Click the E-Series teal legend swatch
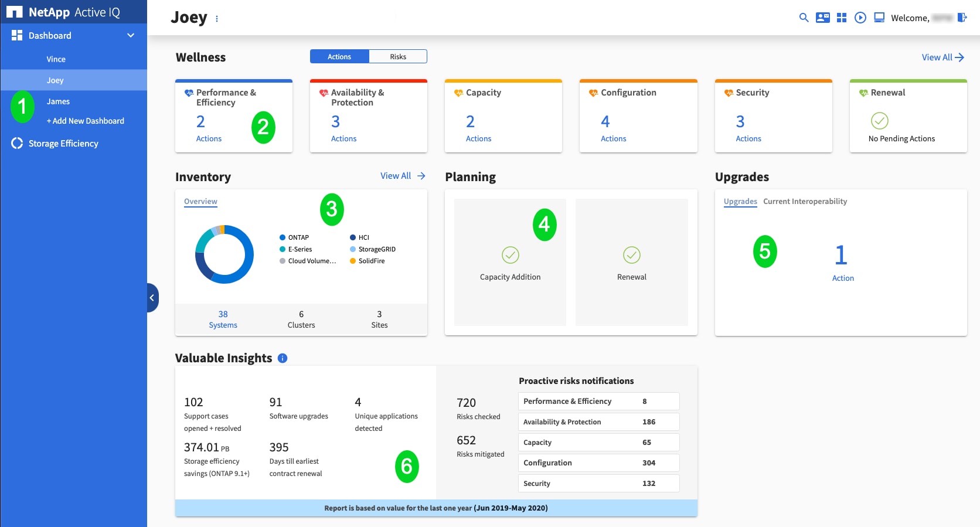This screenshot has width=980, height=527. click(283, 249)
